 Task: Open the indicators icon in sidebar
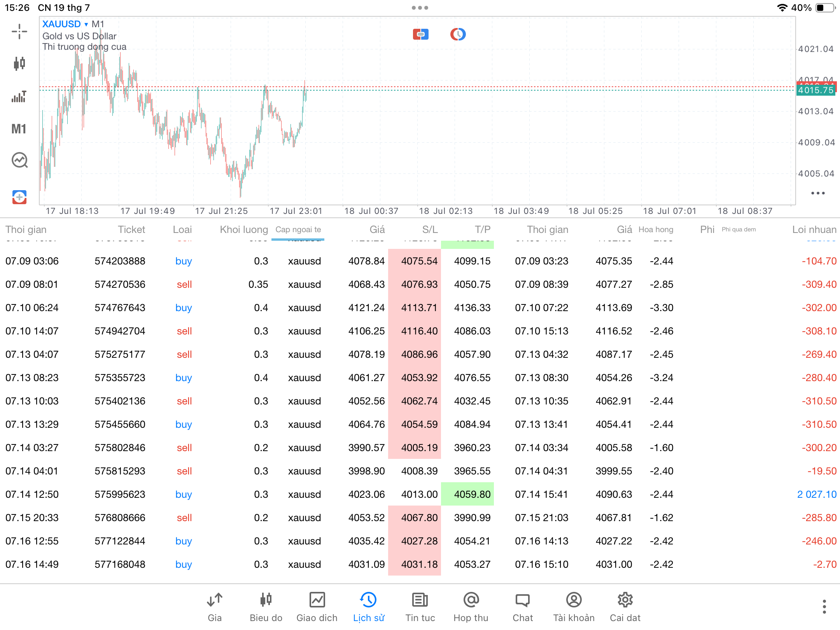(x=19, y=96)
